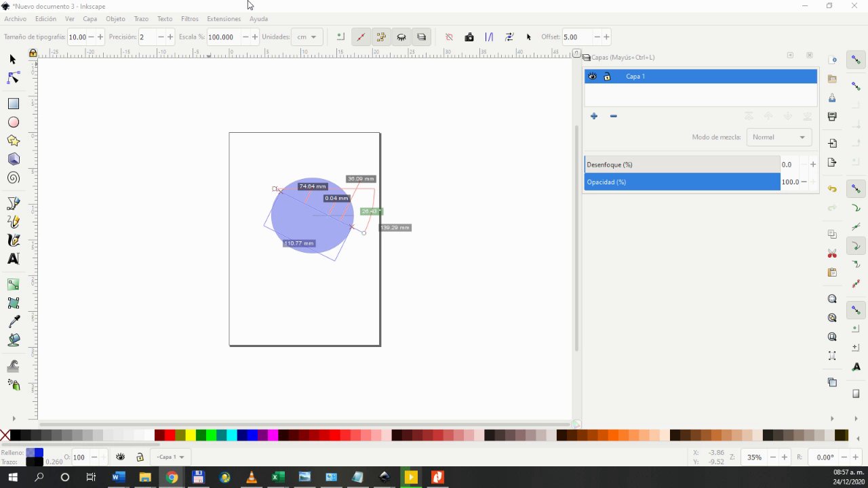Viewport: 868px width, 488px height.
Task: Toggle the lock on Capa 1 layer
Action: [607, 77]
